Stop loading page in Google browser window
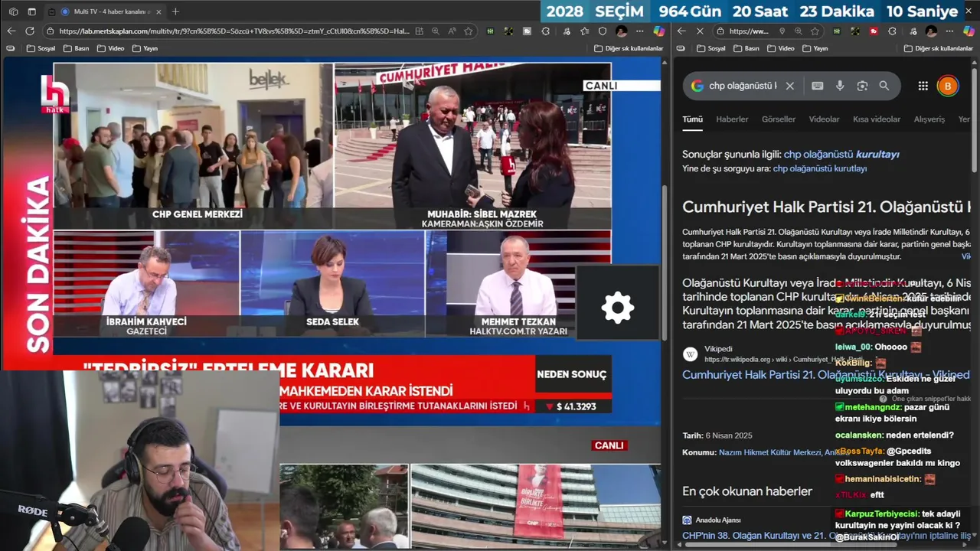This screenshot has height=551, width=980. [700, 31]
